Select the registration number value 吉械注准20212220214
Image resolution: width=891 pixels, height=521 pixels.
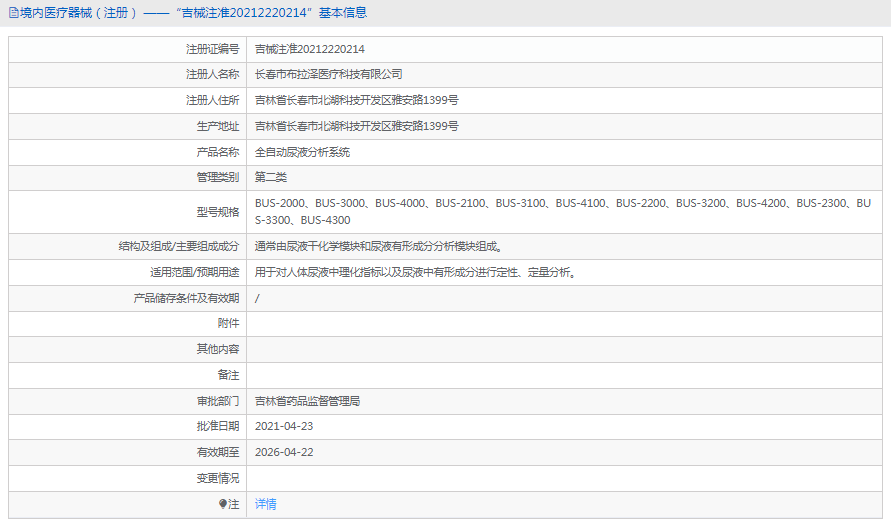click(x=310, y=49)
